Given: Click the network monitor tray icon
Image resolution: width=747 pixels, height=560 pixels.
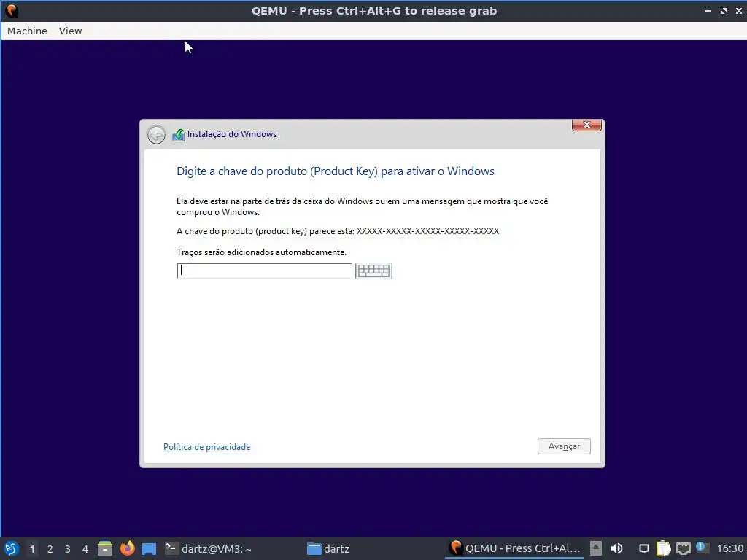Looking at the screenshot, I should coord(683,548).
